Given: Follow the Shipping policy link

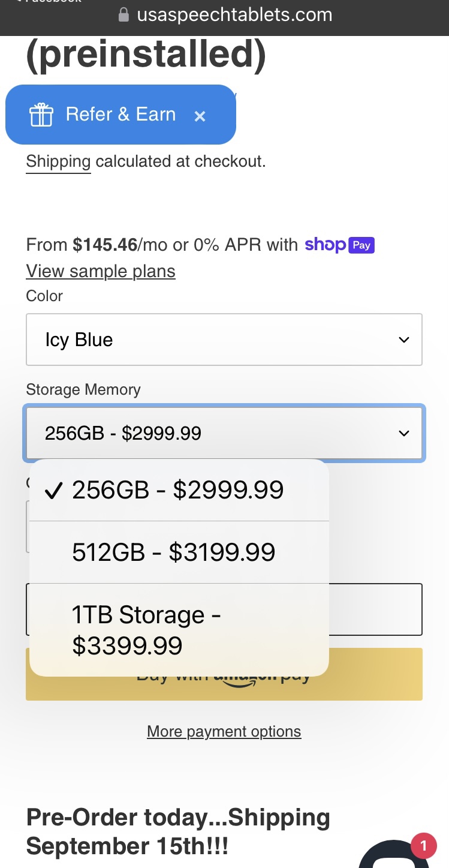Looking at the screenshot, I should pos(58,161).
